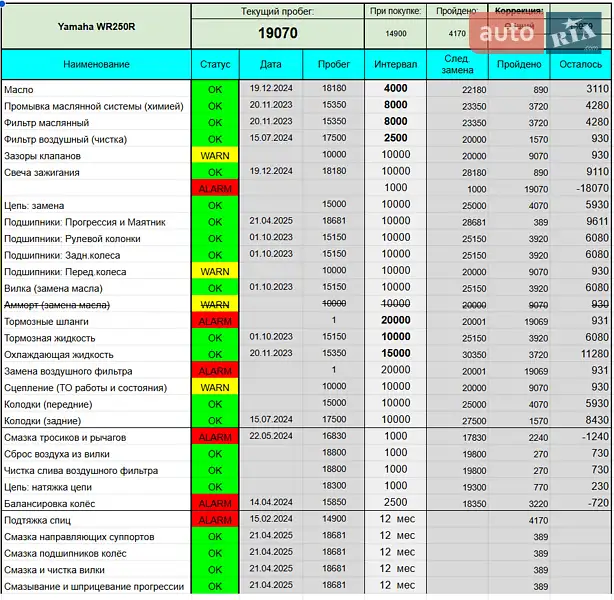
Task: Select the 'Статус' column header
Action: [x=215, y=64]
